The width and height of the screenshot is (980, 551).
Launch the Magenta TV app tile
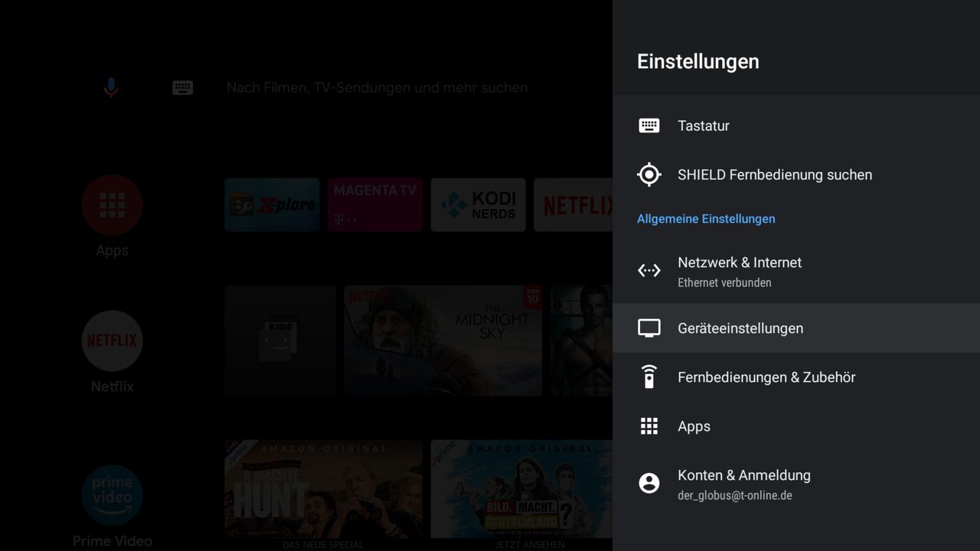(x=375, y=205)
